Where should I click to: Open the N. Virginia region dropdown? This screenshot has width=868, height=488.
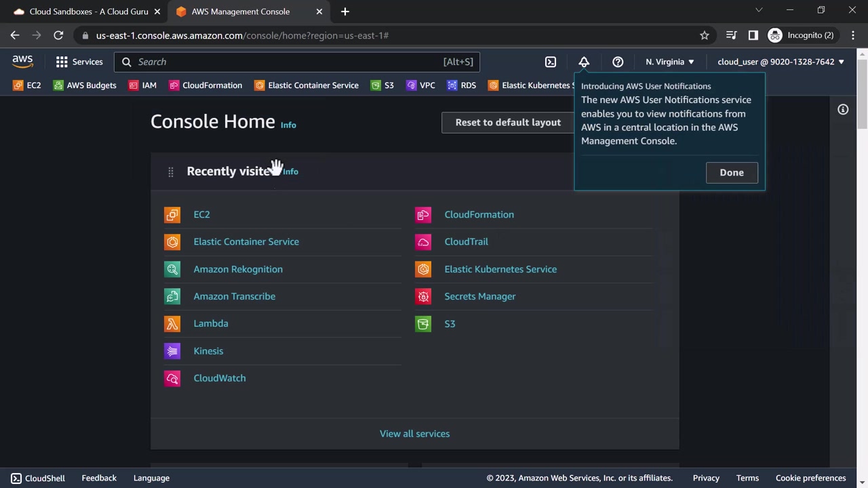pos(670,62)
